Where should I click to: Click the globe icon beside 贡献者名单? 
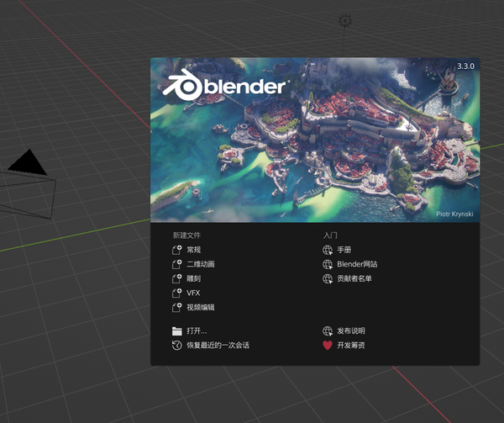coord(328,279)
